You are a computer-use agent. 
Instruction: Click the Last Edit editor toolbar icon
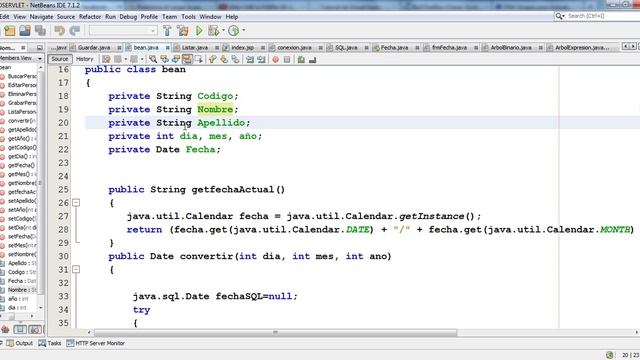(x=106, y=60)
